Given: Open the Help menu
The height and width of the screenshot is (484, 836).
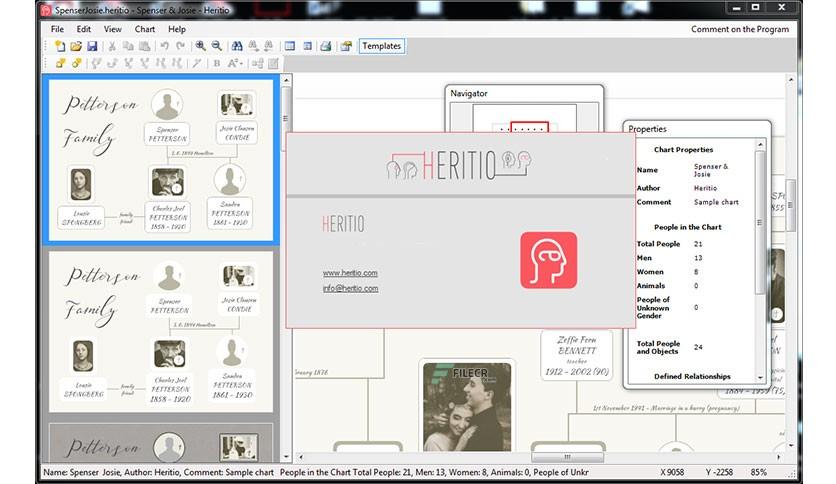Looking at the screenshot, I should pyautogui.click(x=176, y=29).
